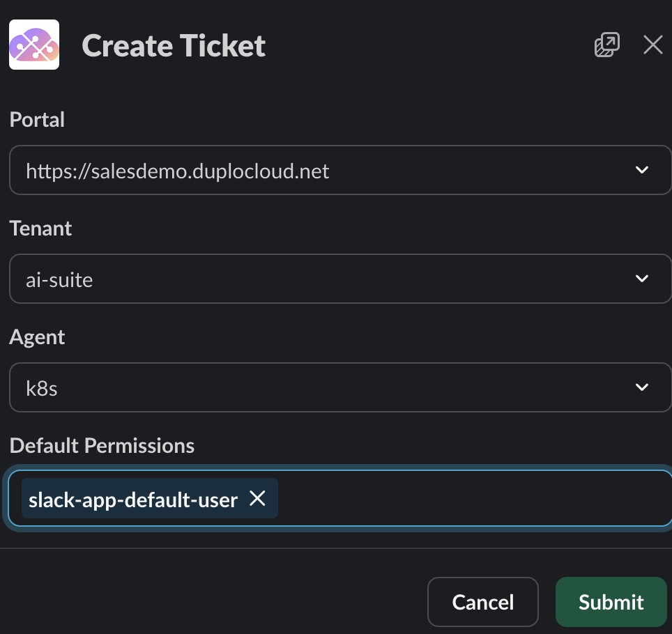Open the dialog in a new window
The height and width of the screenshot is (634, 672).
pyautogui.click(x=606, y=45)
